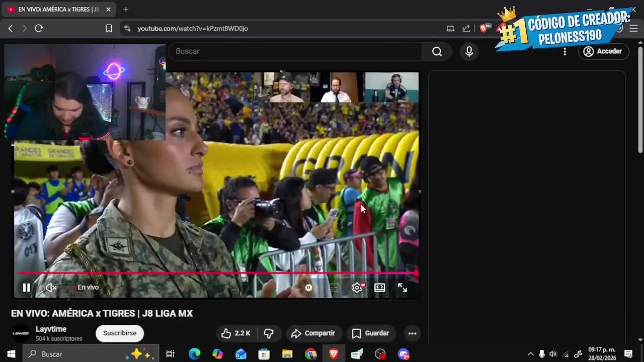Open File Explorer from taskbar
Screen dimensions: 644x362
point(287,354)
